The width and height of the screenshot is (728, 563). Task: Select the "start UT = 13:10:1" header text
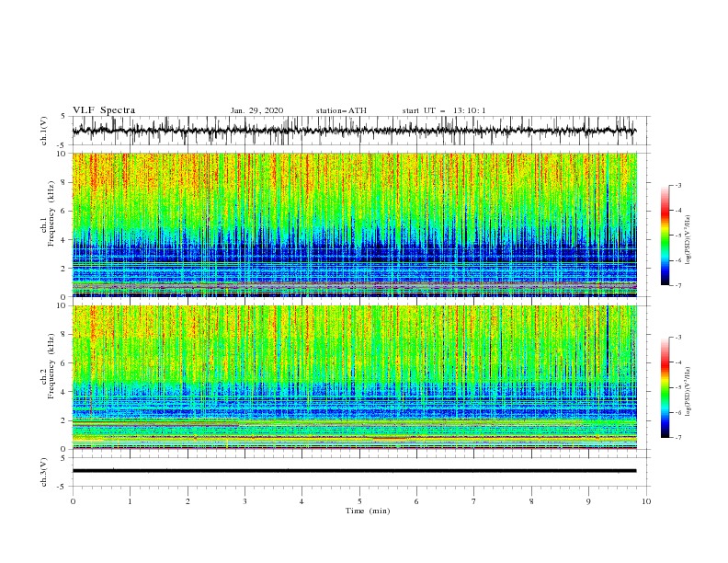(444, 110)
